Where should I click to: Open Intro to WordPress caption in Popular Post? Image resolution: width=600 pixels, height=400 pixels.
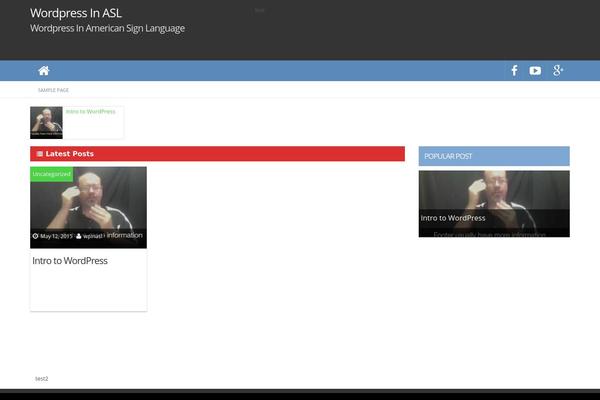click(x=453, y=218)
